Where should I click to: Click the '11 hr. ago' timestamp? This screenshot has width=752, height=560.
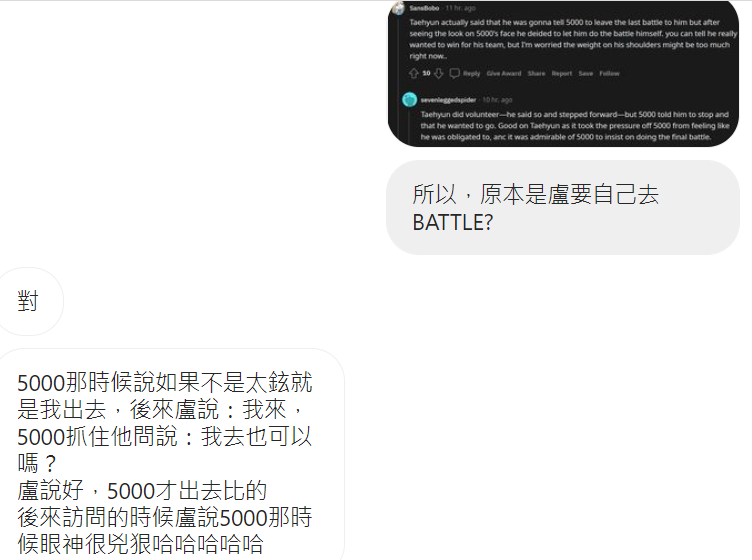point(460,8)
